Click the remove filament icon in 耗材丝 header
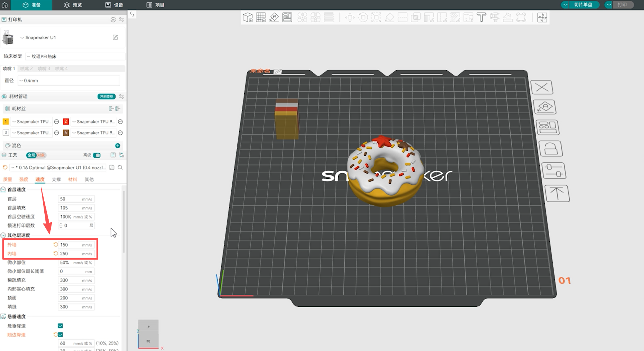 (111, 108)
